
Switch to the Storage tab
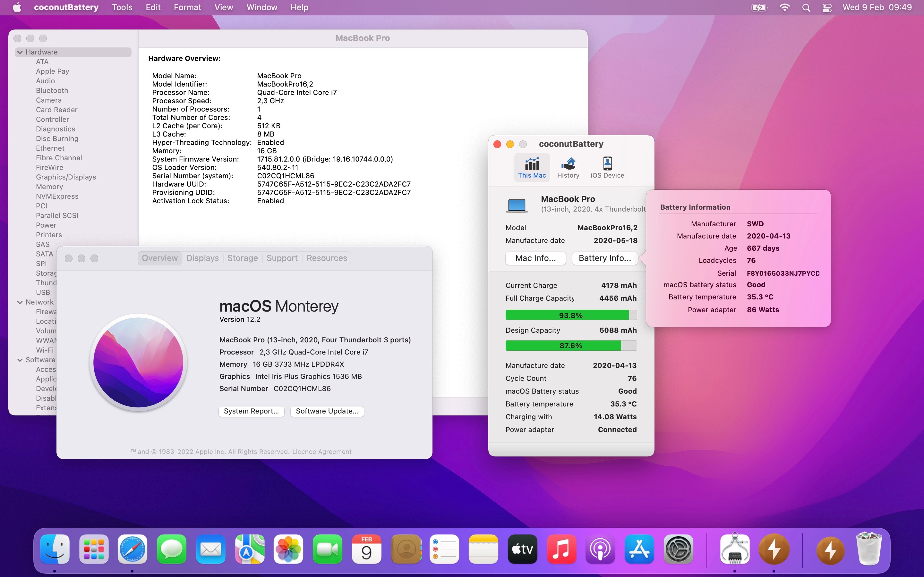[x=243, y=258]
